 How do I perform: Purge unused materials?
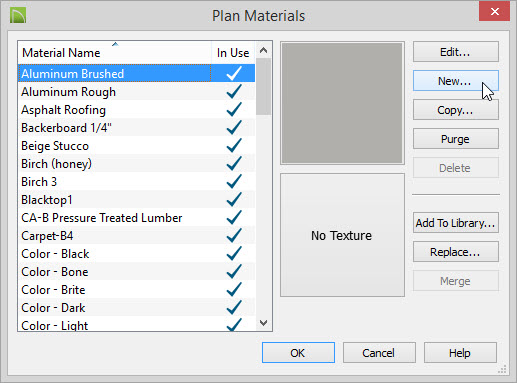click(x=456, y=139)
